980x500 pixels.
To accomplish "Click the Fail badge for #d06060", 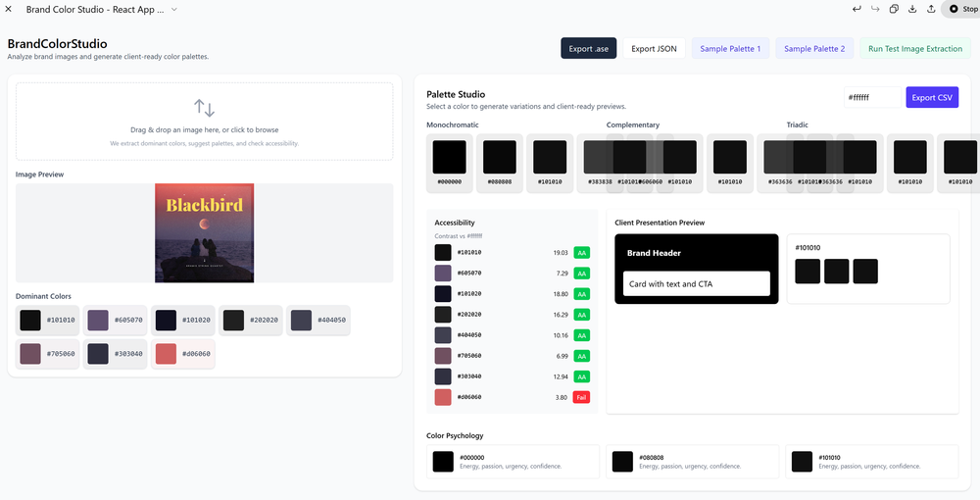I will (x=581, y=397).
